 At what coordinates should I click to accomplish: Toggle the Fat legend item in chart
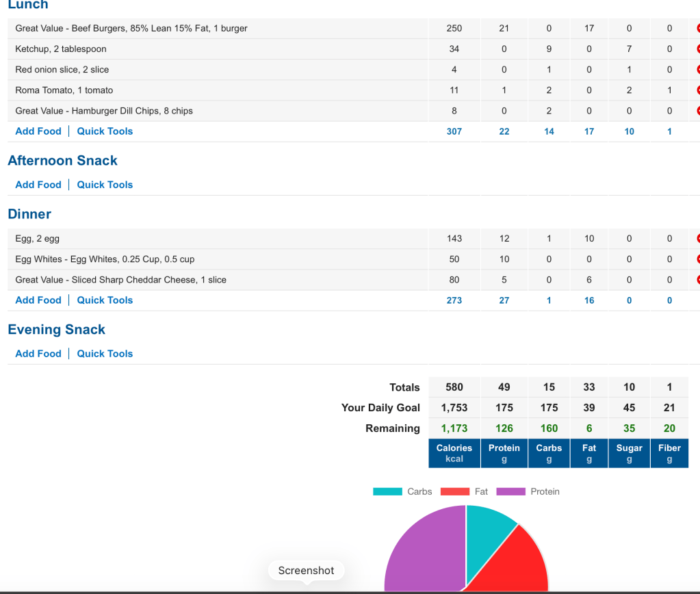pyautogui.click(x=464, y=491)
